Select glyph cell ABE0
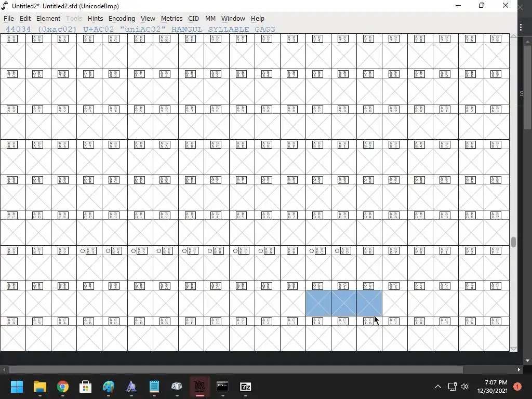Image resolution: width=532 pixels, height=399 pixels. coord(12,268)
